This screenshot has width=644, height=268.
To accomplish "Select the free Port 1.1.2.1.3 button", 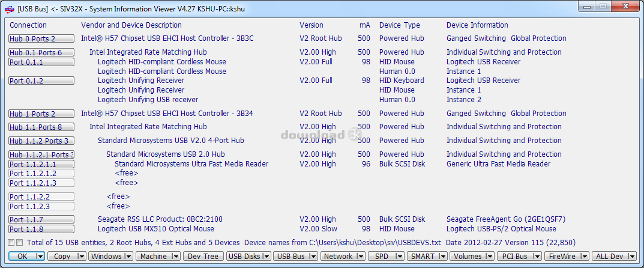I will point(41,183).
